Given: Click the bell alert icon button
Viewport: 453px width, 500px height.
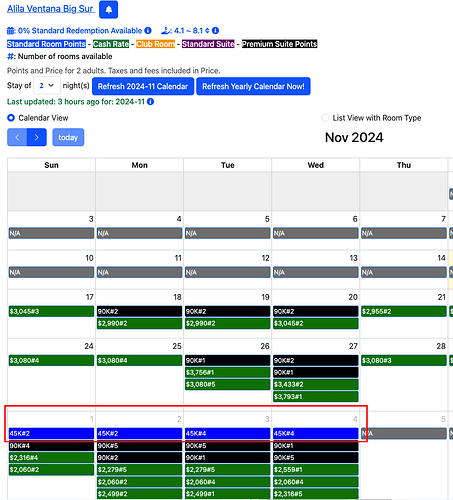Looking at the screenshot, I should pos(108,10).
